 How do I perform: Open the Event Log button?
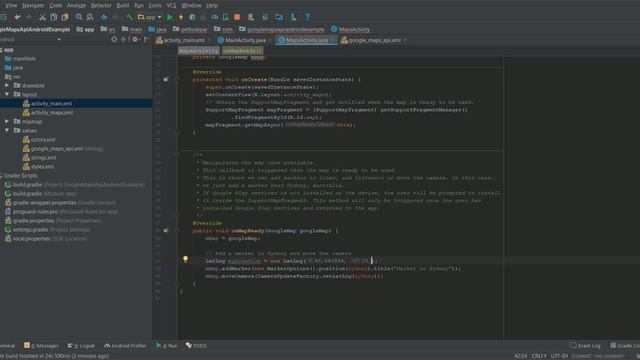coord(585,346)
